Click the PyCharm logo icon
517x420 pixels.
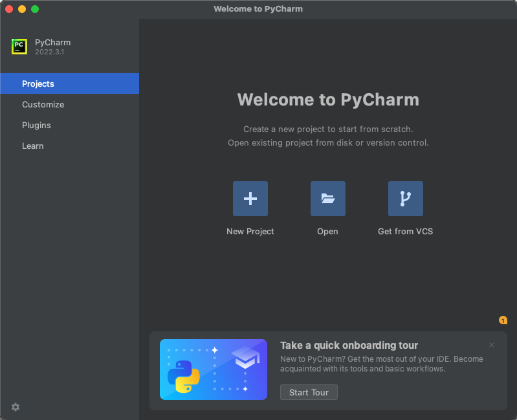click(19, 47)
